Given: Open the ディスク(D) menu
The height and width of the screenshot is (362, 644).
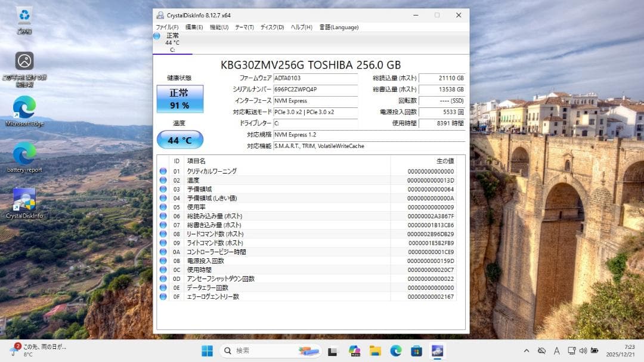Looking at the screenshot, I should click(x=270, y=27).
